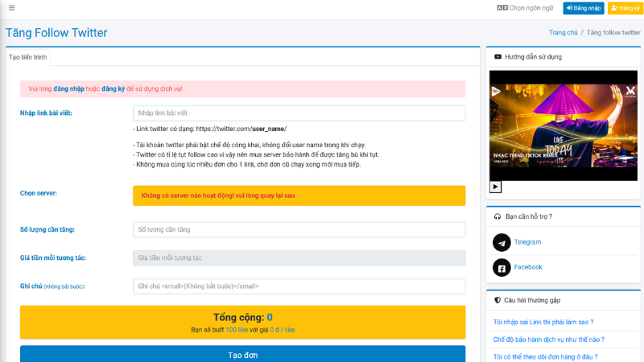644x362 pixels.
Task: Open the Telegram support link
Action: point(527,242)
